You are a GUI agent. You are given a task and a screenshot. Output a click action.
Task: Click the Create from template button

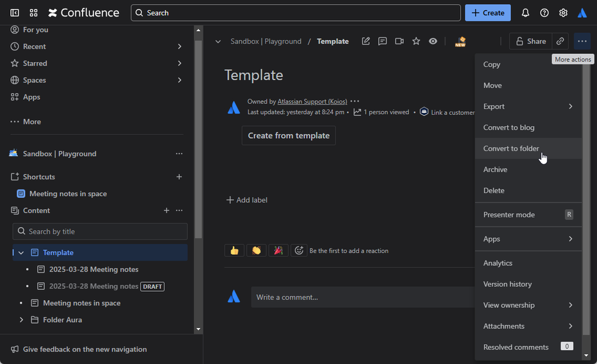click(289, 136)
